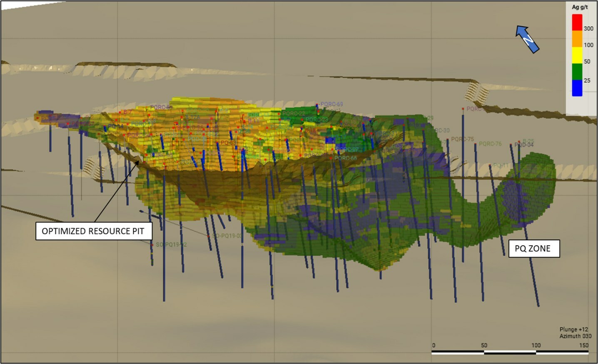Select the OPTIMIZED RESOURCE PIT label box

(93, 231)
